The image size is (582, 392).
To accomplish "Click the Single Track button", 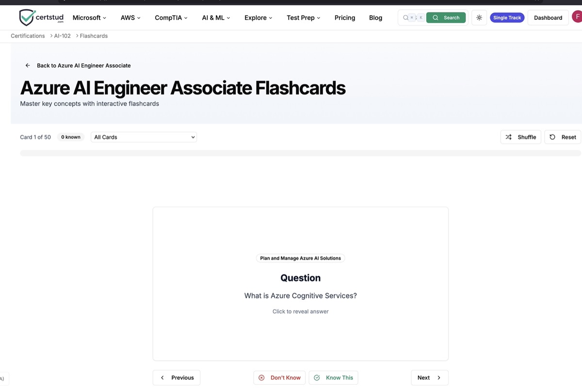I will (x=507, y=17).
